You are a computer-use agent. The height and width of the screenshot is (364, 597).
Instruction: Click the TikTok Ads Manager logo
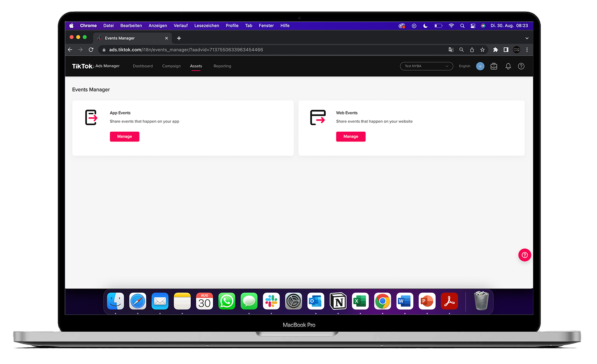[96, 66]
